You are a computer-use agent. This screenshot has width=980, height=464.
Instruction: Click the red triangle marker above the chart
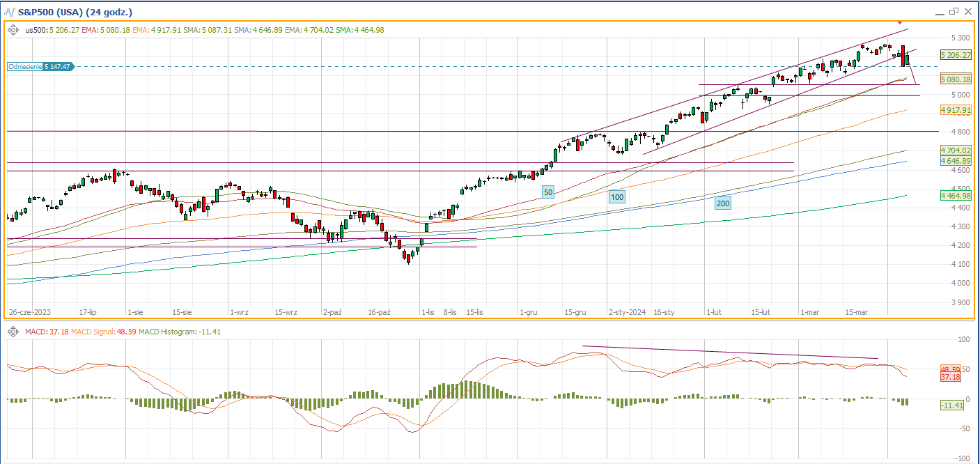click(900, 24)
